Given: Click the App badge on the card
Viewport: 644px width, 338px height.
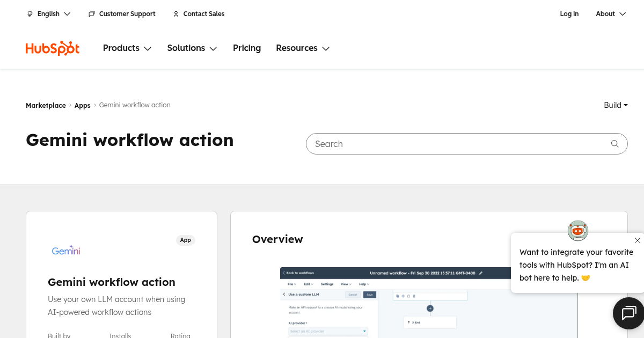Looking at the screenshot, I should pyautogui.click(x=186, y=240).
